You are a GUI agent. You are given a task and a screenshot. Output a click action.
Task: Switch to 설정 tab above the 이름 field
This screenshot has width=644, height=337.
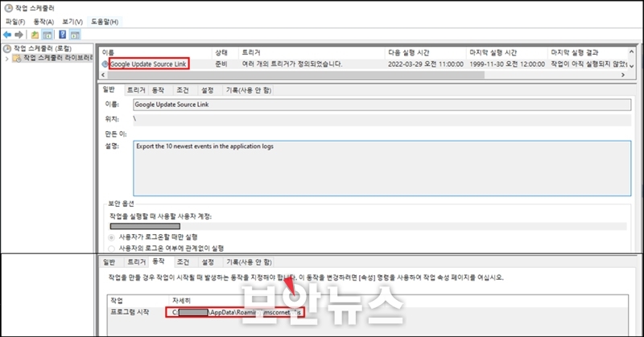click(208, 90)
